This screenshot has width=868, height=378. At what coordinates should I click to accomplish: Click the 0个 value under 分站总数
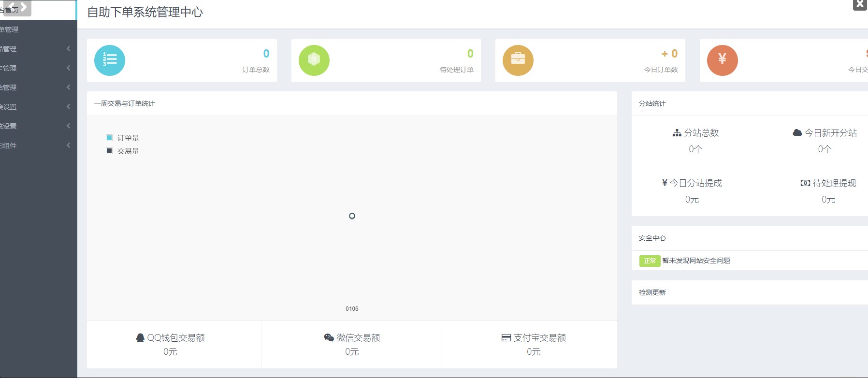[695, 149]
